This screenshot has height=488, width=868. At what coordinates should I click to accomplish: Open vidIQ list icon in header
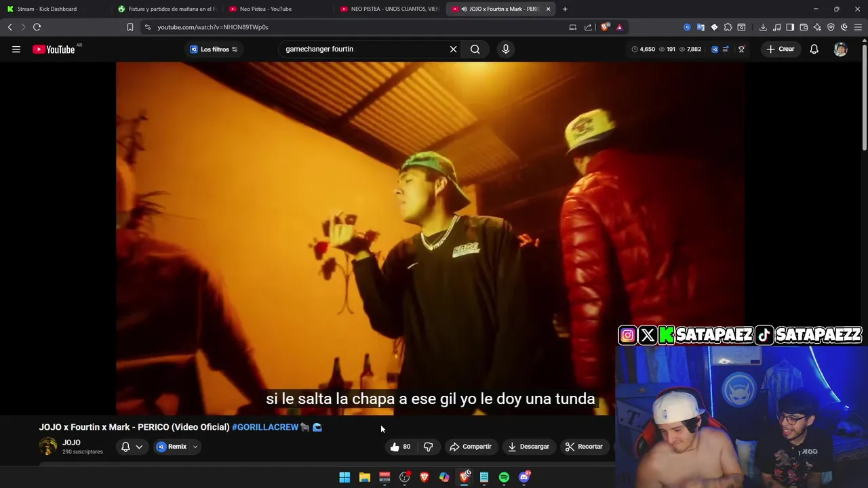(x=726, y=49)
